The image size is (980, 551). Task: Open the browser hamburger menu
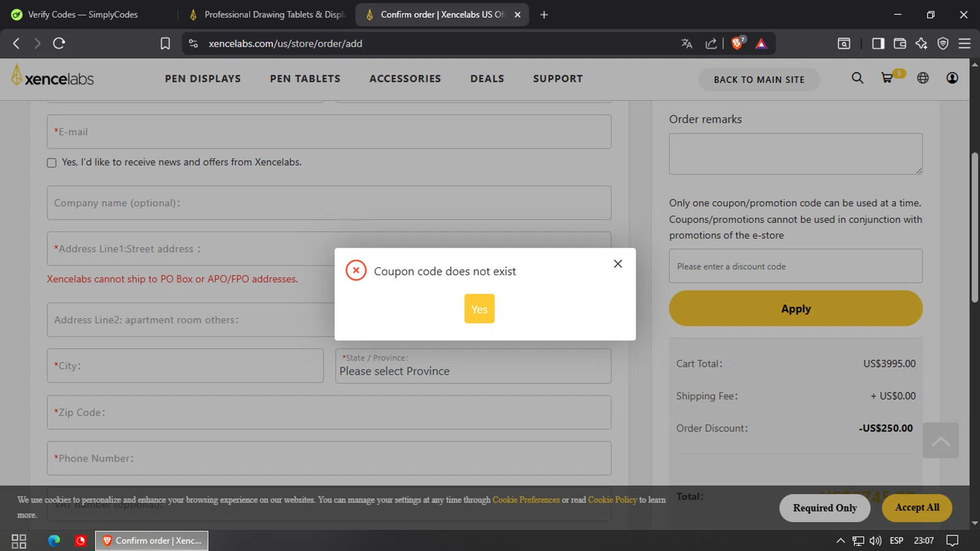click(964, 43)
